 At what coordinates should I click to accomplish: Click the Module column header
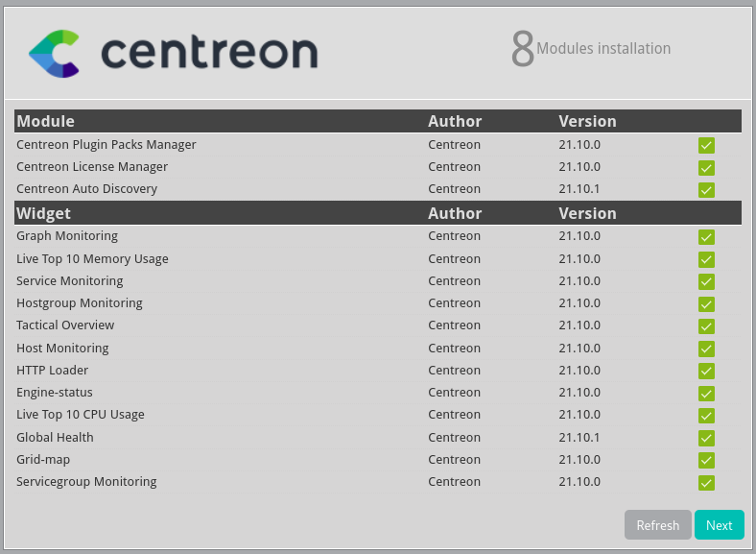pos(46,121)
